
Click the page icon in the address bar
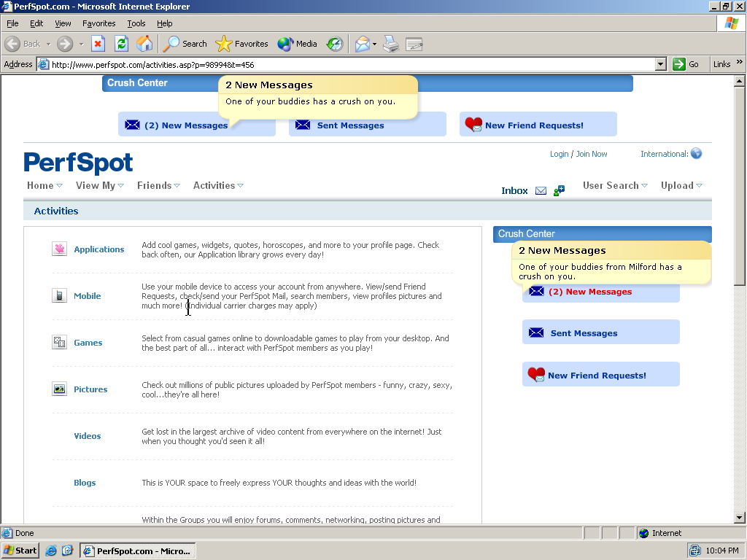pos(43,64)
